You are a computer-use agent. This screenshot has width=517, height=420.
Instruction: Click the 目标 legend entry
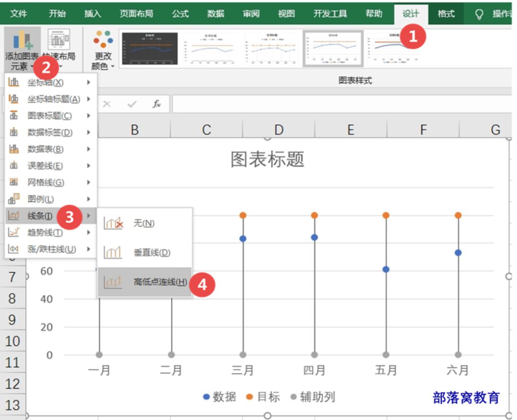[x=263, y=397]
